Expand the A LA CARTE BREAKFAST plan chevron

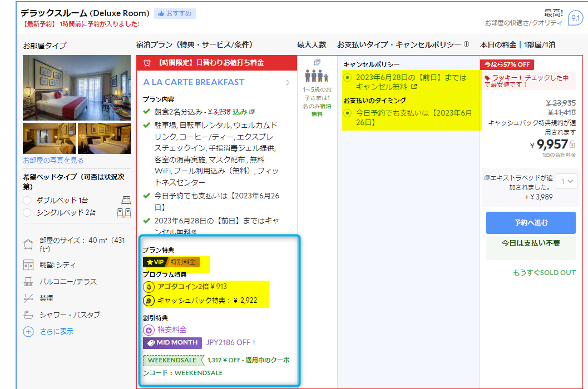288,82
